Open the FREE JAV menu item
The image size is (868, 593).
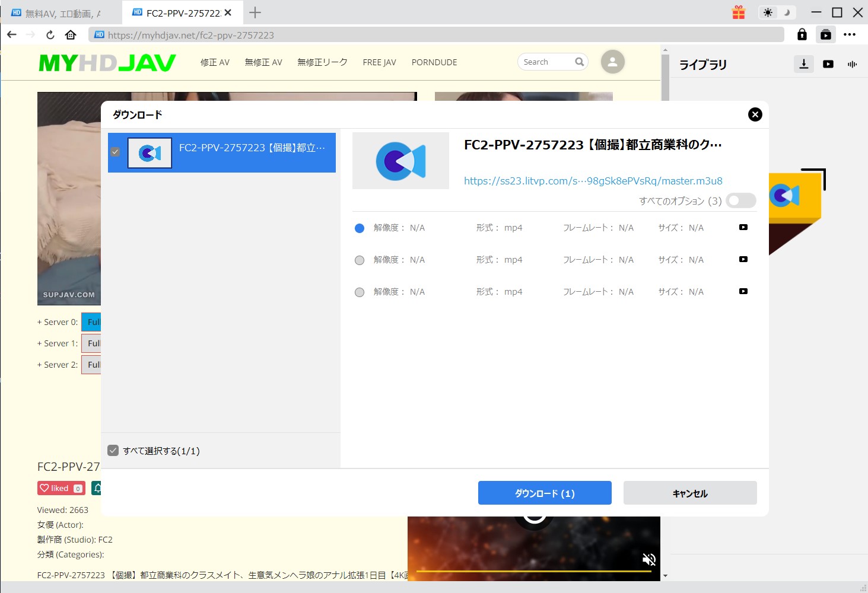click(x=379, y=62)
